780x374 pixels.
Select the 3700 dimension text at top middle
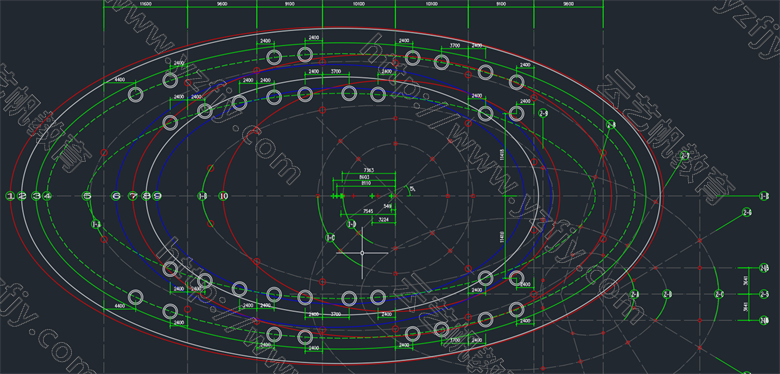335,72
